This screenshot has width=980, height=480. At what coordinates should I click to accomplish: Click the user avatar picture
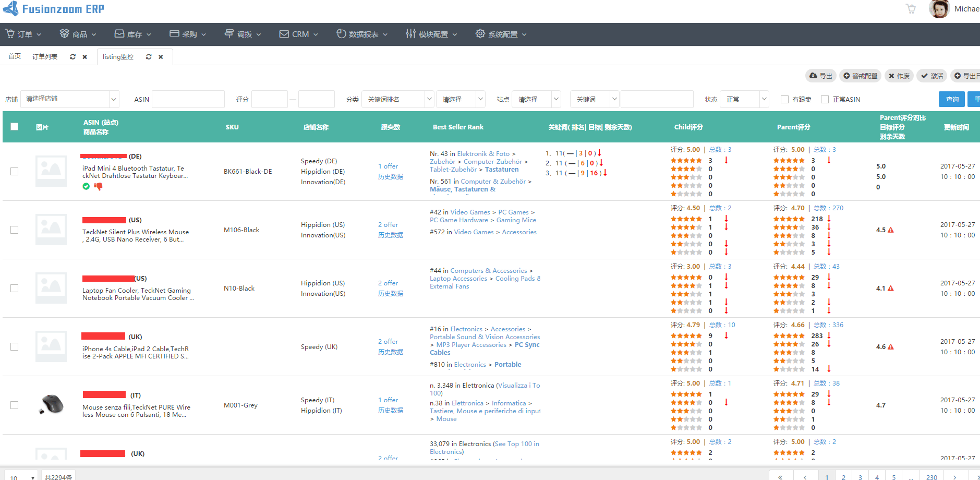tap(939, 9)
